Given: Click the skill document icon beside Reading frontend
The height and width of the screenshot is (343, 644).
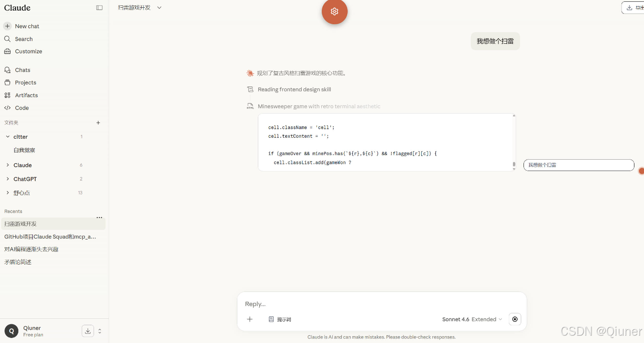Looking at the screenshot, I should [250, 89].
